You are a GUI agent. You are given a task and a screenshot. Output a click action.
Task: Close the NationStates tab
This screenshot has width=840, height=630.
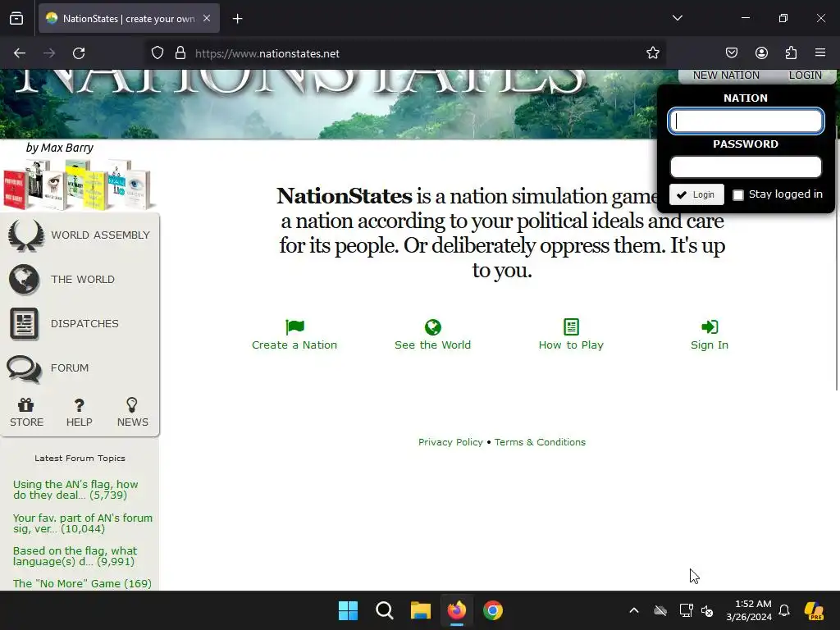point(207,18)
